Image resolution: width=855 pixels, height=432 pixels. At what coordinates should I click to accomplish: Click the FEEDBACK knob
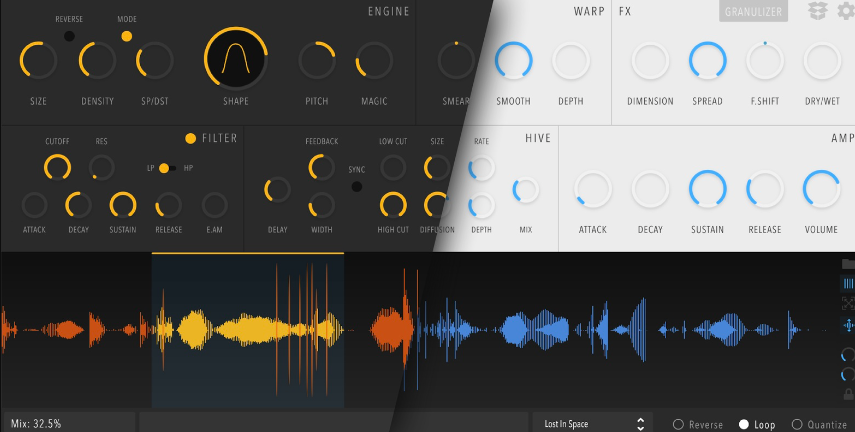pos(322,167)
